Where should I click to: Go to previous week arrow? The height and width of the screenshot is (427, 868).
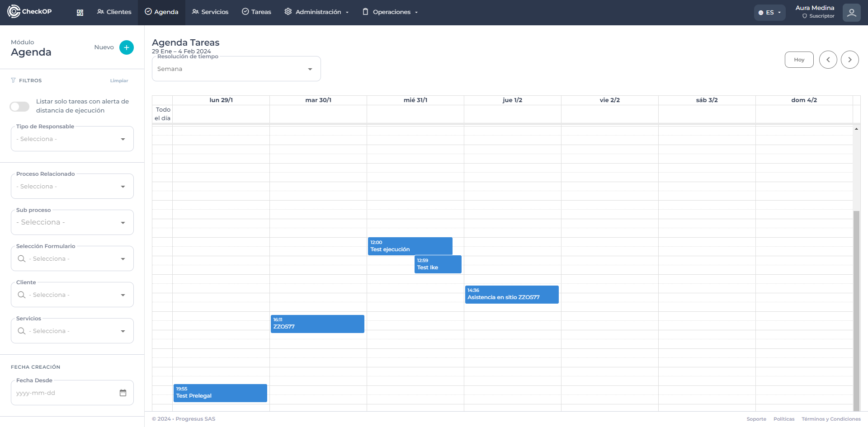click(x=828, y=60)
